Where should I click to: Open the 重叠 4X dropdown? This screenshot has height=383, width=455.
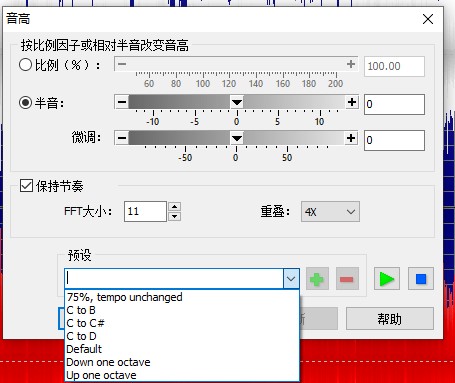[330, 212]
